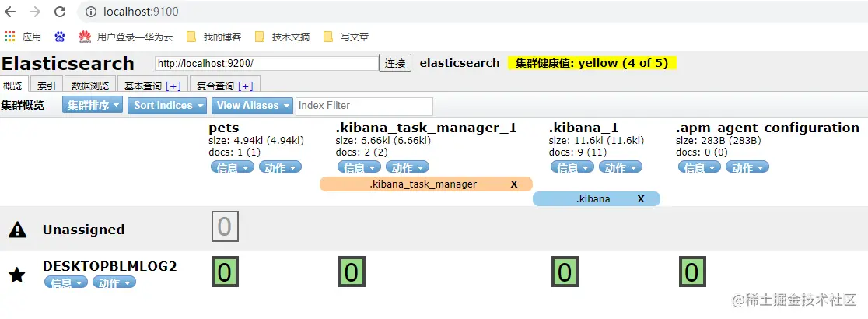Reload the page with refresh icon
This screenshot has height=319, width=868.
pyautogui.click(x=60, y=12)
